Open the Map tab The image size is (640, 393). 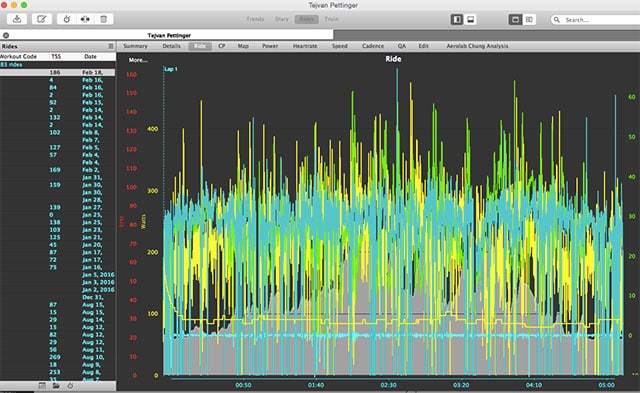pyautogui.click(x=243, y=46)
